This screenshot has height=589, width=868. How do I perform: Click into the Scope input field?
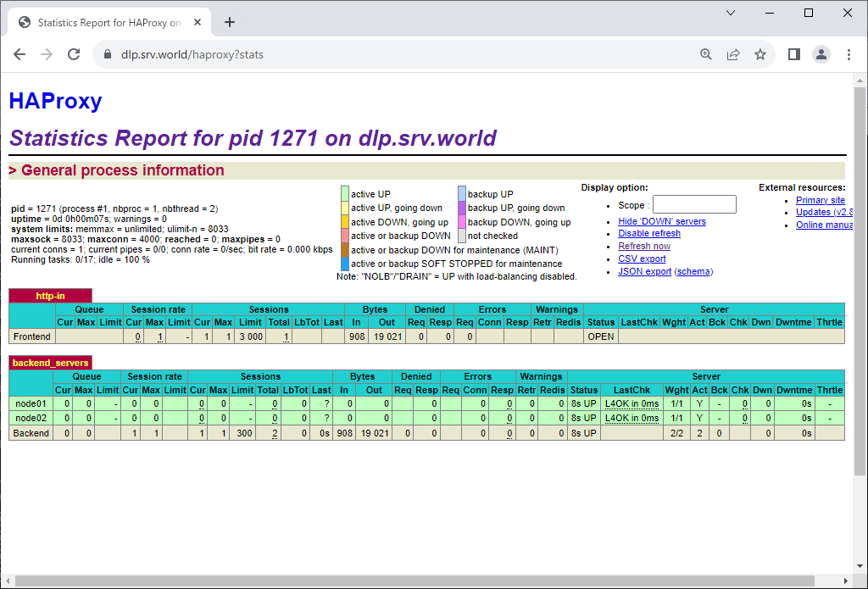coord(694,204)
